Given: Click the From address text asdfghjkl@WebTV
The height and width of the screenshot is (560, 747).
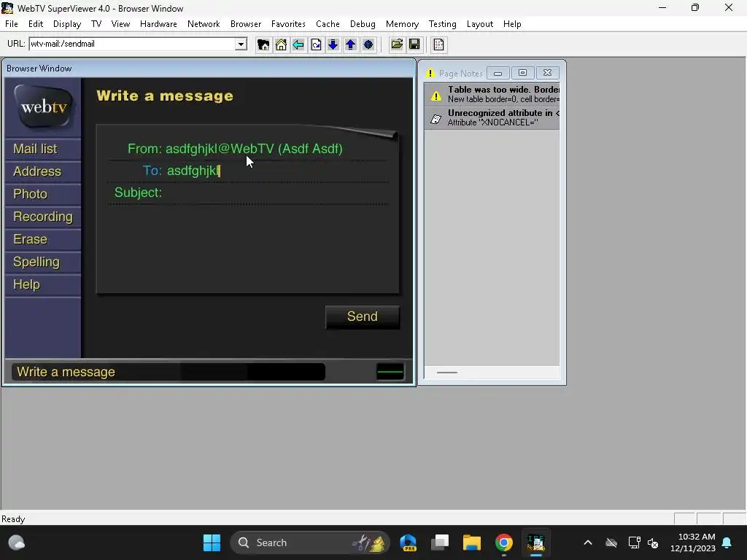Looking at the screenshot, I should pyautogui.click(x=220, y=149).
